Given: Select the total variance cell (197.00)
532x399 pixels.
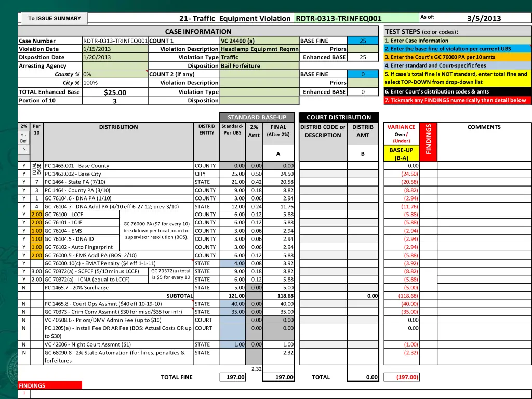Looking at the screenshot, I should point(402,377).
